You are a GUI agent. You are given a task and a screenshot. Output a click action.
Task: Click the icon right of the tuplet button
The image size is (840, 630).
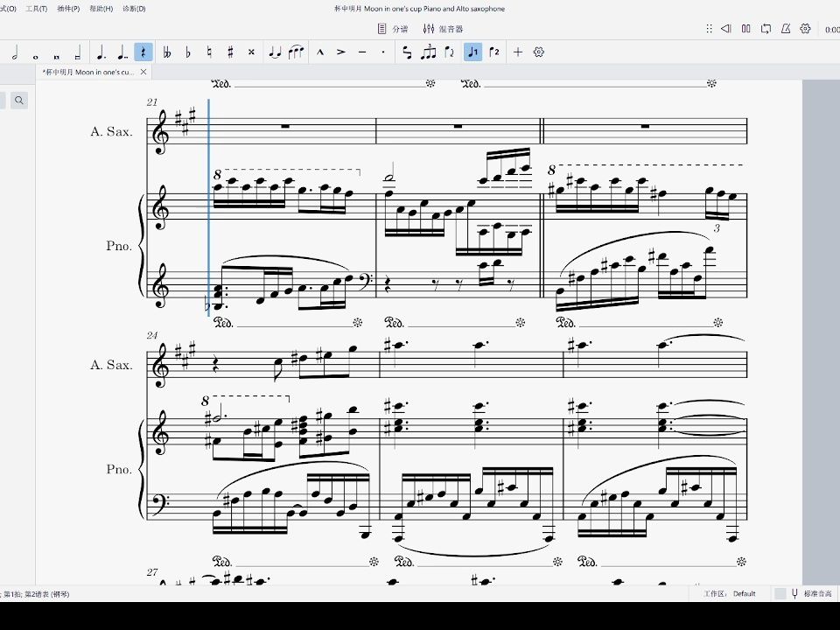[449, 52]
